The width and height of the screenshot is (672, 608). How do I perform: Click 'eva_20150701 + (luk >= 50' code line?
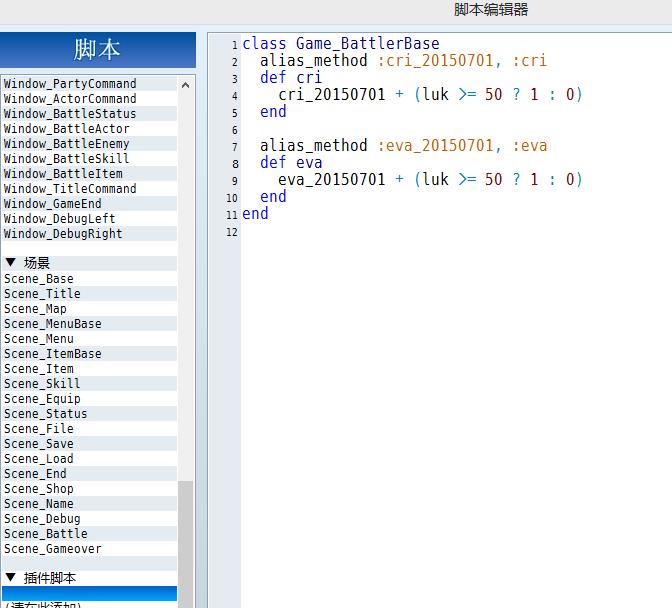(430, 180)
